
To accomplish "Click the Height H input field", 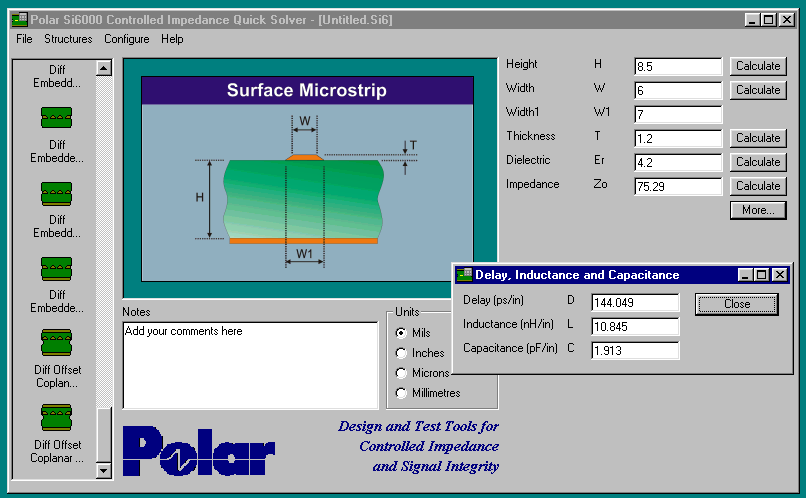I will tap(678, 66).
